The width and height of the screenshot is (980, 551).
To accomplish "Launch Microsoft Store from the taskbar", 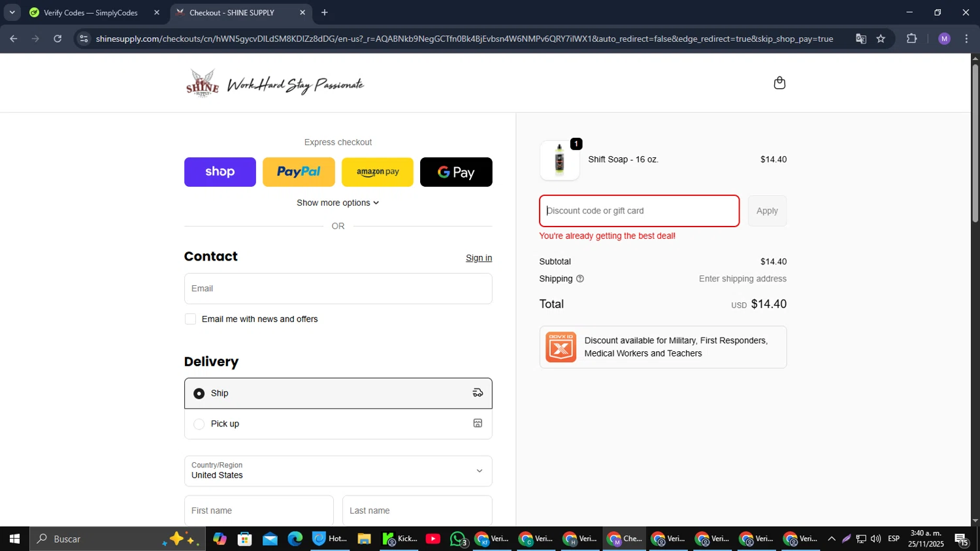I will 245,539.
